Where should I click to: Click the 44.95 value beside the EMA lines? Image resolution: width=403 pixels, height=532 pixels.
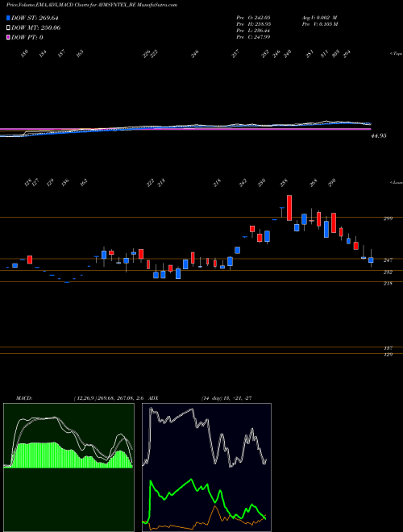click(379, 135)
